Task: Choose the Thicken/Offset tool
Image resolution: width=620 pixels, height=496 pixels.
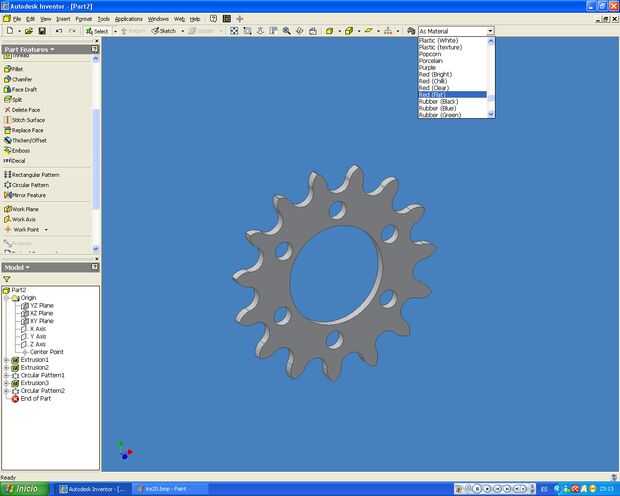Action: (25, 140)
